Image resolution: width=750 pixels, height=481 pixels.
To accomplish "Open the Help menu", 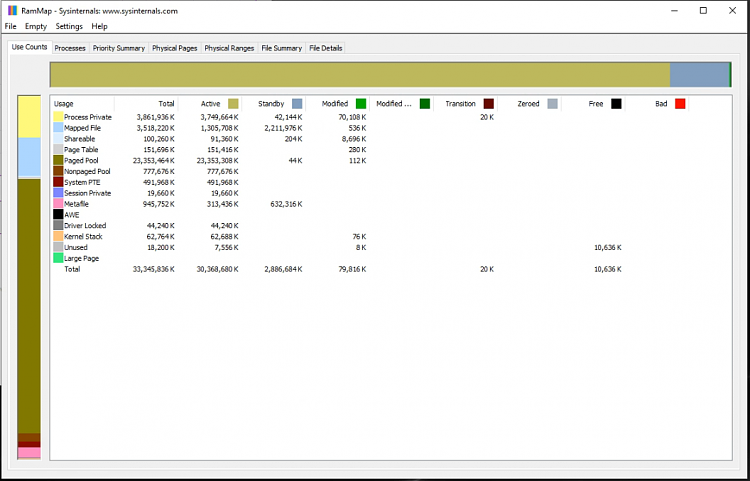I will [x=99, y=26].
